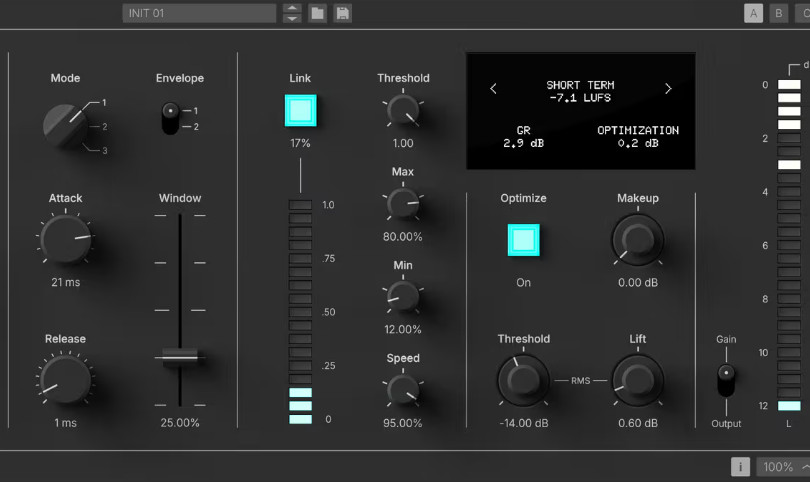
Task: Turn off the Optimize button
Action: point(523,240)
